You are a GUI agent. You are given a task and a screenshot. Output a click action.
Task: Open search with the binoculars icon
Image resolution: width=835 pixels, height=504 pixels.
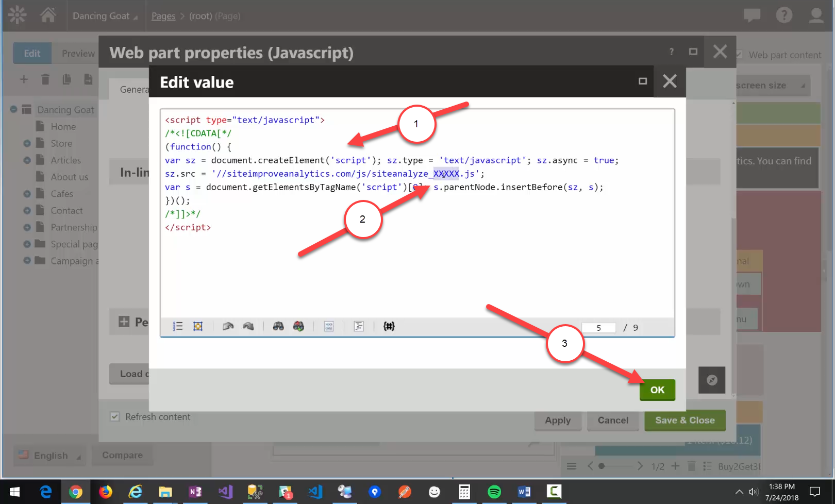[x=278, y=326]
